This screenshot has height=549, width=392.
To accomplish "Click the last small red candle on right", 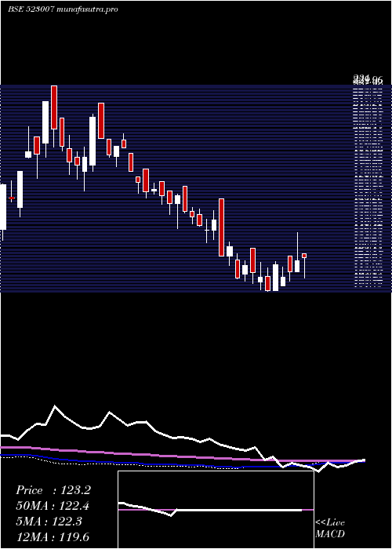I will 304,256.
